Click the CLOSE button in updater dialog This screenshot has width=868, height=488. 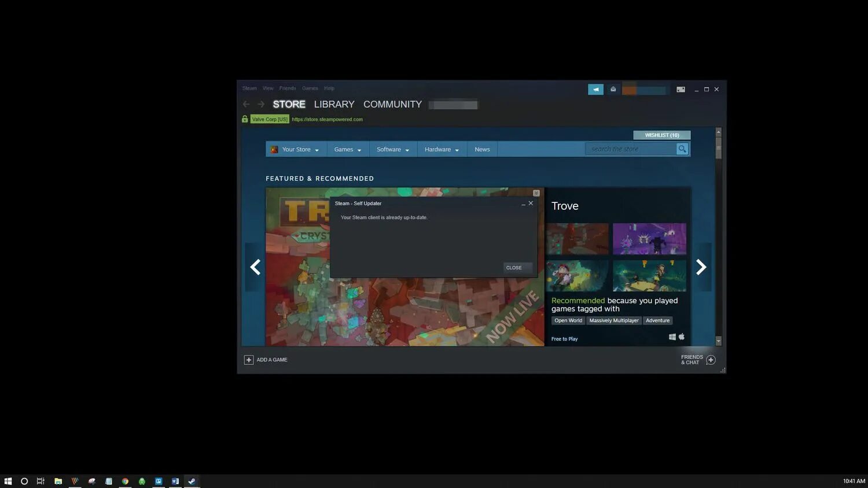pos(517,268)
